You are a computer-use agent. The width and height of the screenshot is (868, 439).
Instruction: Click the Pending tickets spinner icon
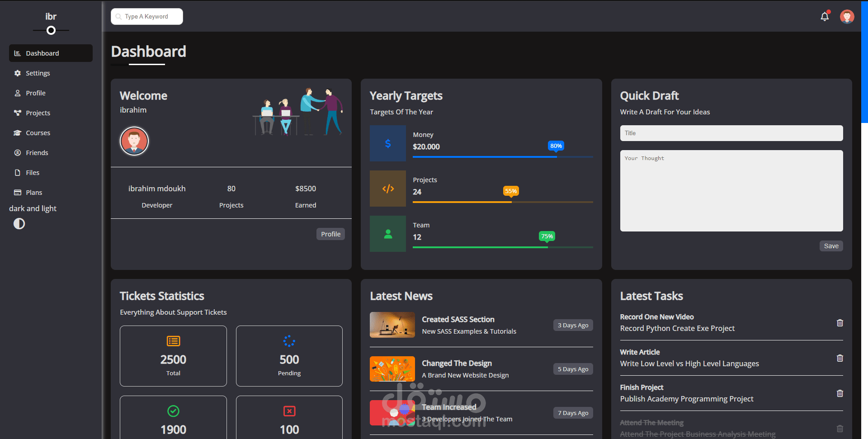(289, 341)
